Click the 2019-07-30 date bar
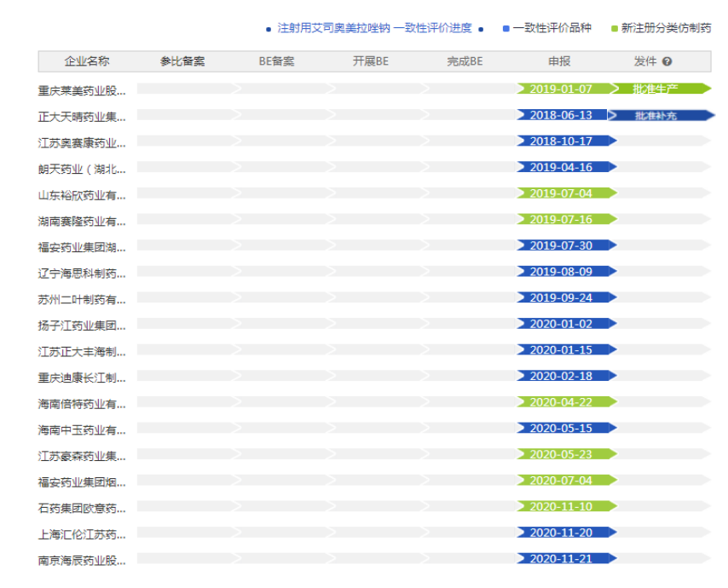 tap(567, 245)
